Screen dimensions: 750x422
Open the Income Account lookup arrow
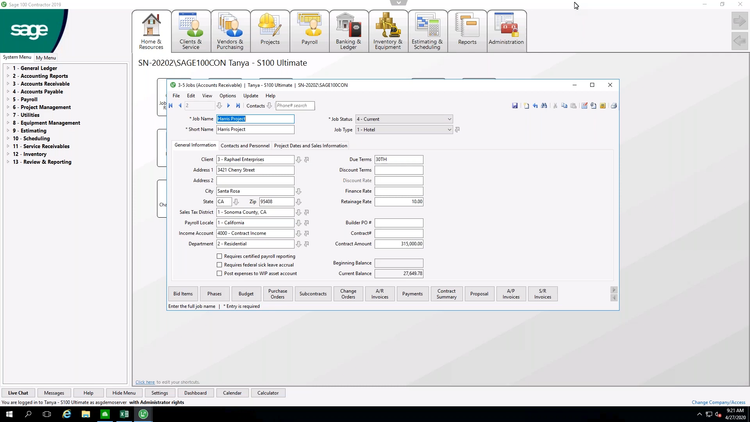click(298, 233)
